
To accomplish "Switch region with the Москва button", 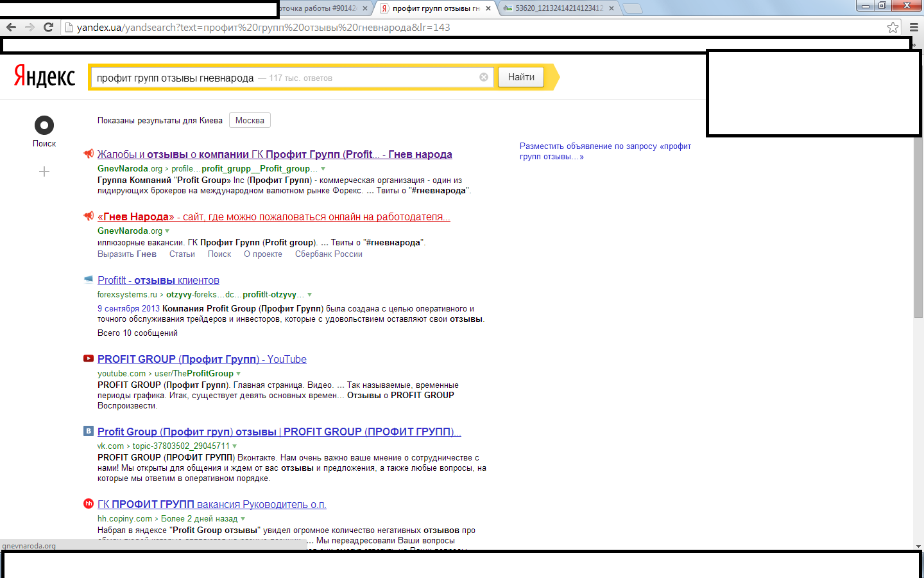I will pos(250,120).
